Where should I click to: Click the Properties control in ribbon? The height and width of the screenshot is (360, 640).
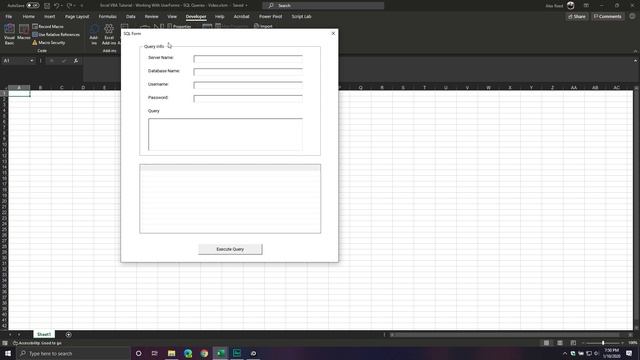coord(179,27)
